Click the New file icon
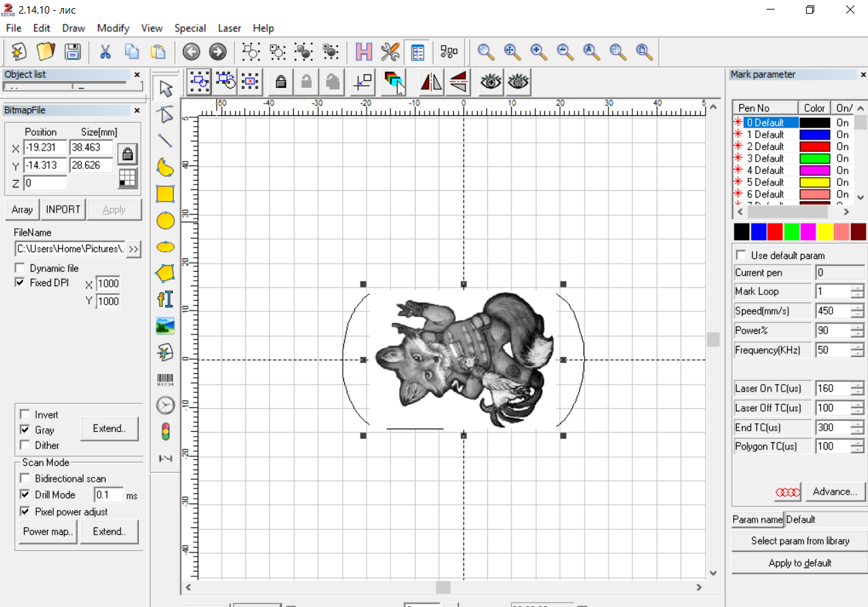This screenshot has height=607, width=868. [20, 52]
